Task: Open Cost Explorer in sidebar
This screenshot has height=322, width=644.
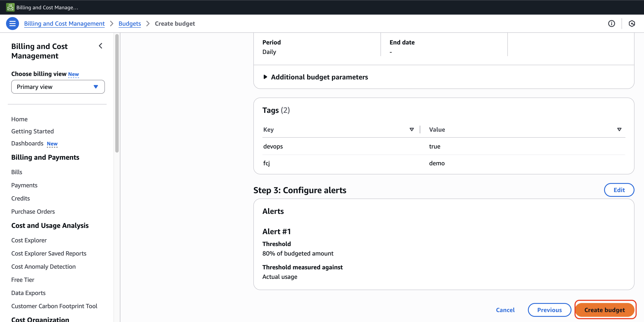Action: (29, 240)
